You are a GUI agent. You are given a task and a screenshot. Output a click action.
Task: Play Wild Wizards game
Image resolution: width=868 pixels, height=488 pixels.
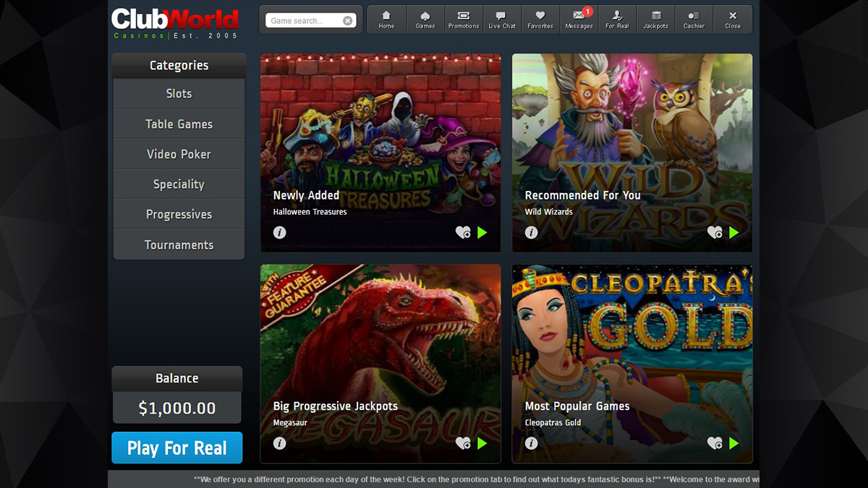(734, 233)
